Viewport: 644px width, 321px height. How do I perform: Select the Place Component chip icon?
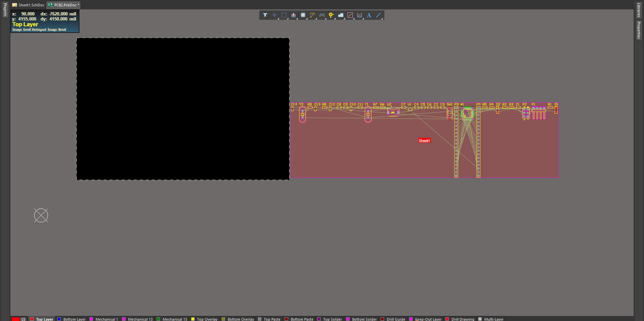pyautogui.click(x=303, y=15)
